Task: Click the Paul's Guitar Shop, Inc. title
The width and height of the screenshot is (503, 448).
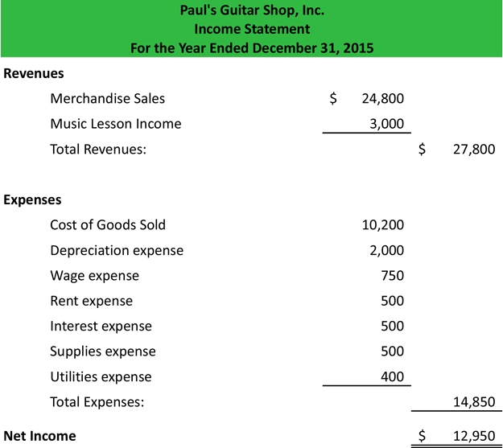Action: (x=252, y=11)
